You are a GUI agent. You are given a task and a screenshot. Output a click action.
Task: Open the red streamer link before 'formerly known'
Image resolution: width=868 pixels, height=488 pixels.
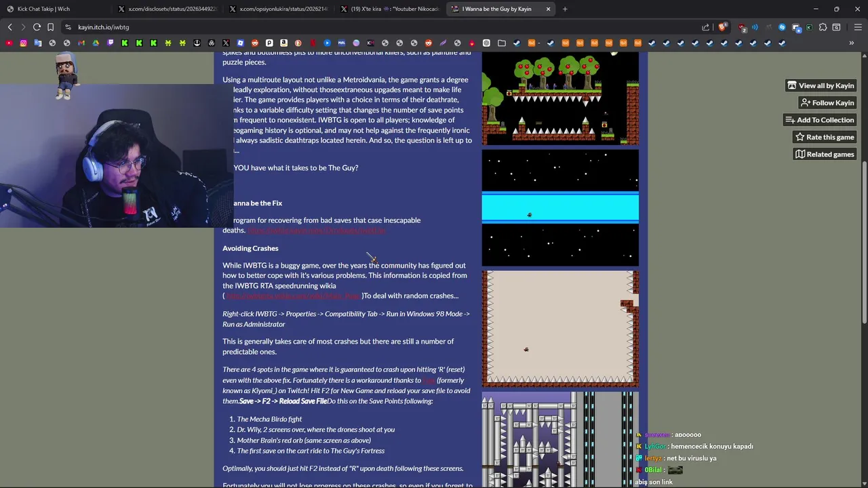coord(429,380)
